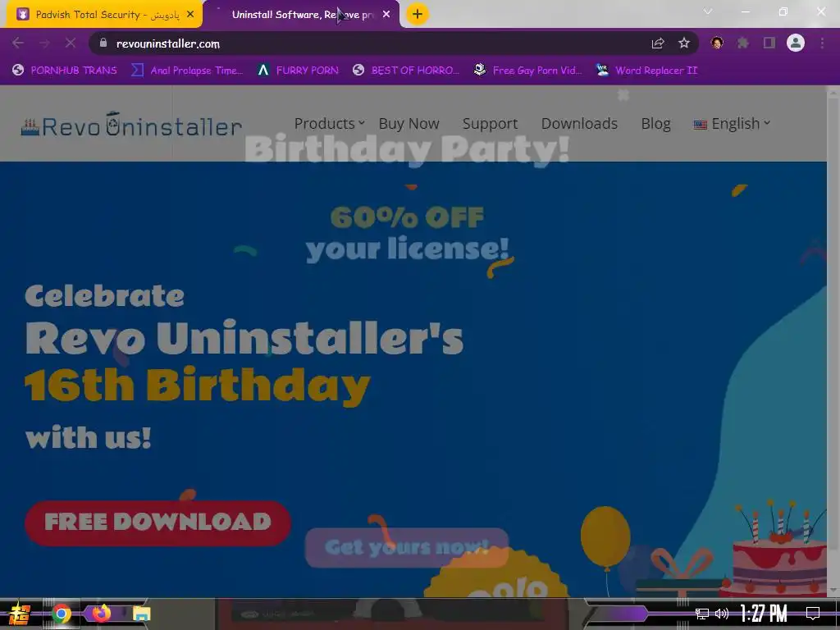The image size is (840, 630).
Task: Open the BEST OF HORRO... bookmark
Action: tap(406, 71)
